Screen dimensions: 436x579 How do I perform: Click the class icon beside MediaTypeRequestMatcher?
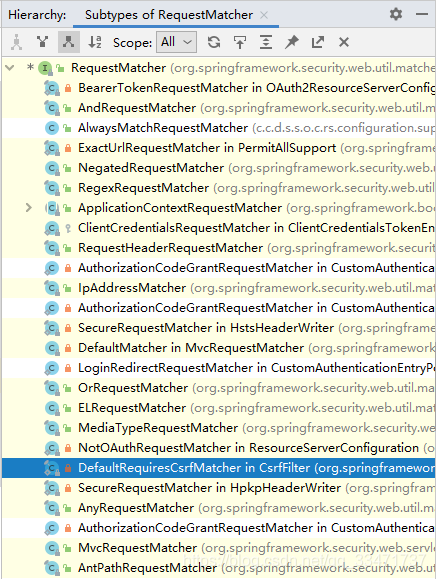(x=52, y=428)
